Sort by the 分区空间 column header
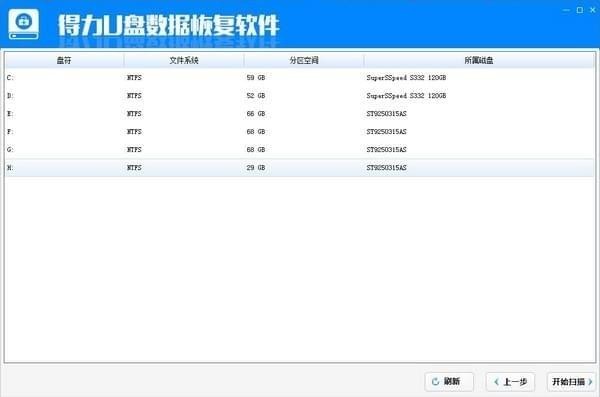The height and width of the screenshot is (397, 600). (x=304, y=60)
